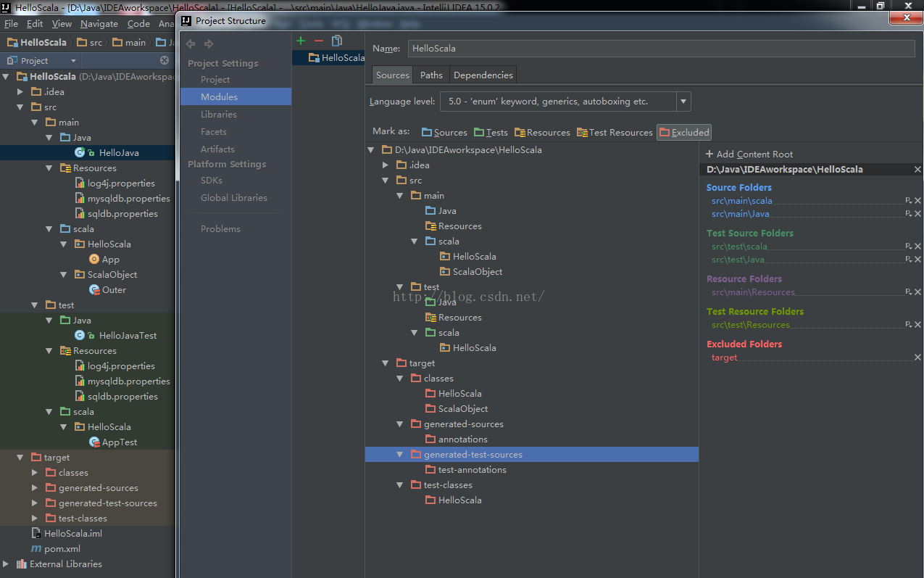Remove content root D:\Java\IDEAworkspace\HelloScala via X
924x578 pixels.
pyautogui.click(x=918, y=169)
